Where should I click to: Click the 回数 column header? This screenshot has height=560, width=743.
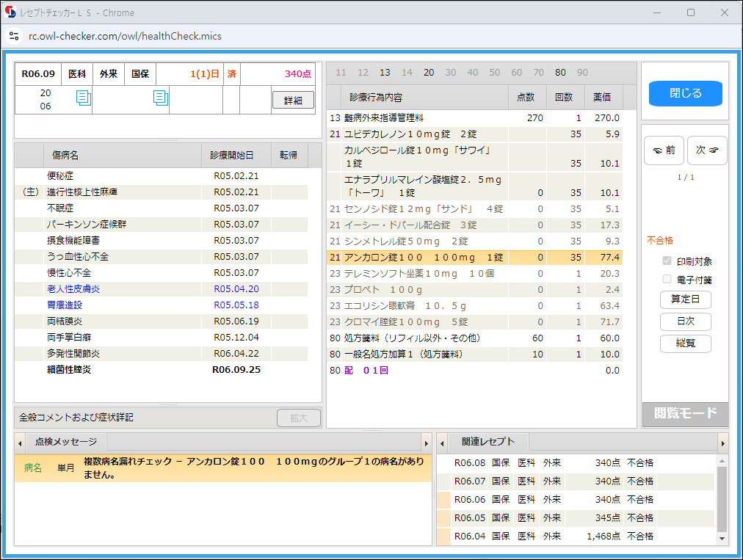pyautogui.click(x=566, y=97)
